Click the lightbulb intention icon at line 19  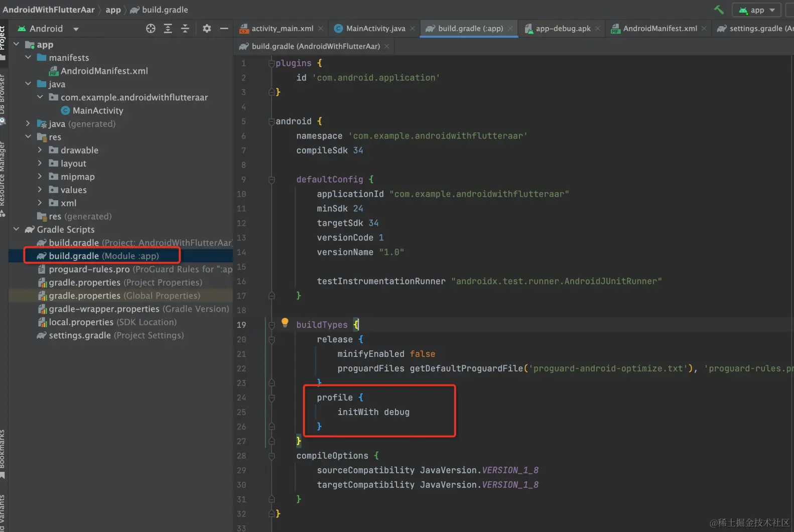[x=285, y=323]
